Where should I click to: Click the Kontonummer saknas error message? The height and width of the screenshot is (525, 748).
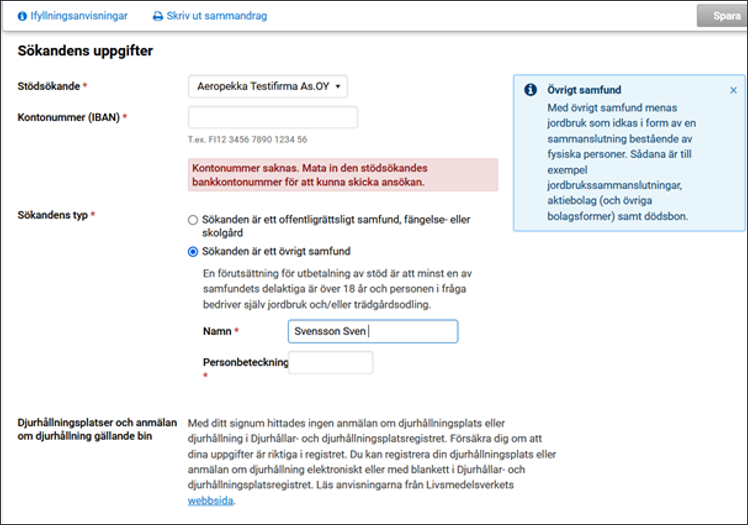pyautogui.click(x=343, y=175)
